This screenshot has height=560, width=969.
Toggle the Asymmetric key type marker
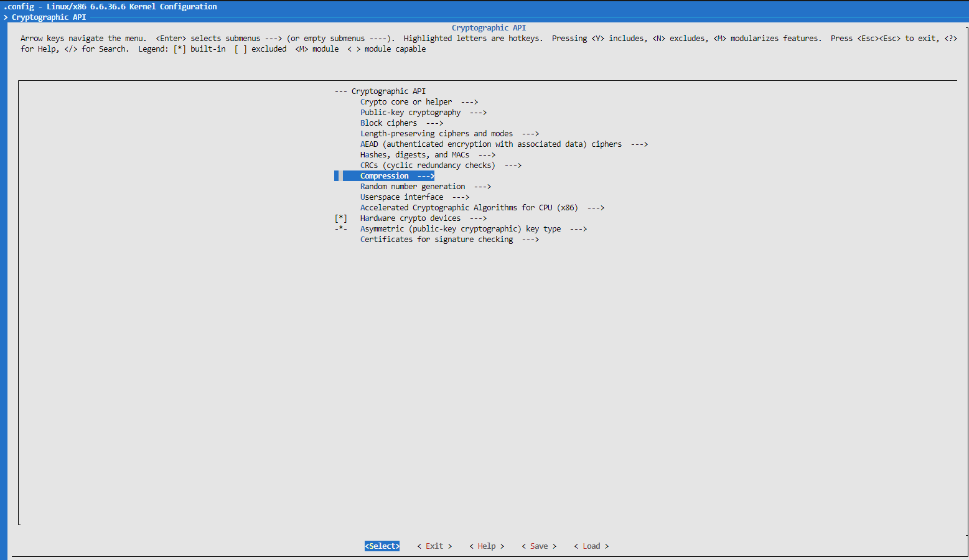(341, 229)
